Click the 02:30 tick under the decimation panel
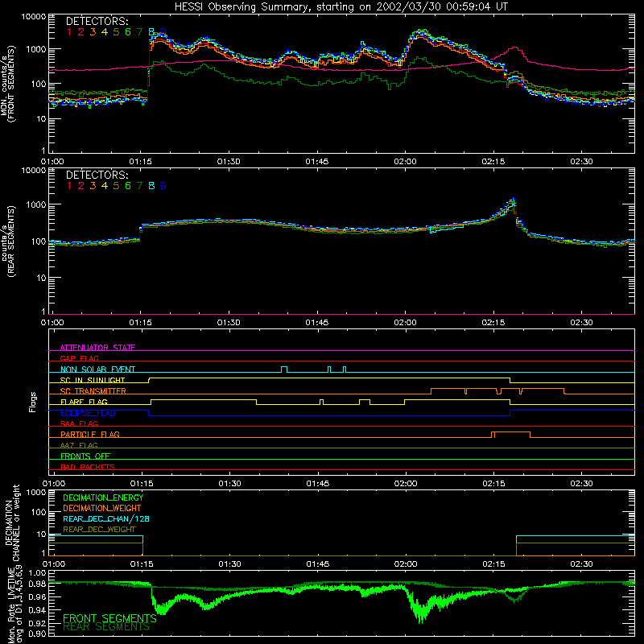 (x=581, y=564)
